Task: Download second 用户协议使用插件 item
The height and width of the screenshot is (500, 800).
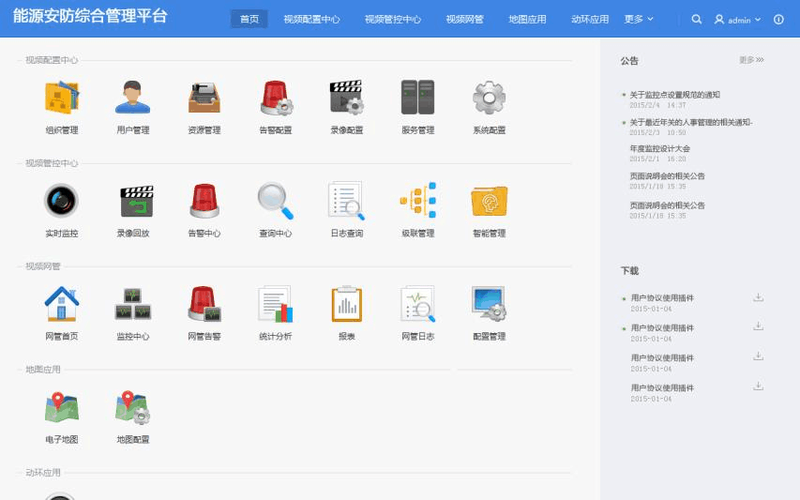Action: point(759,326)
